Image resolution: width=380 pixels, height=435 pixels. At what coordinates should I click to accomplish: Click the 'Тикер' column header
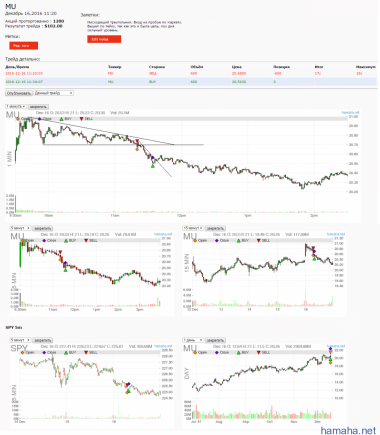click(x=115, y=67)
